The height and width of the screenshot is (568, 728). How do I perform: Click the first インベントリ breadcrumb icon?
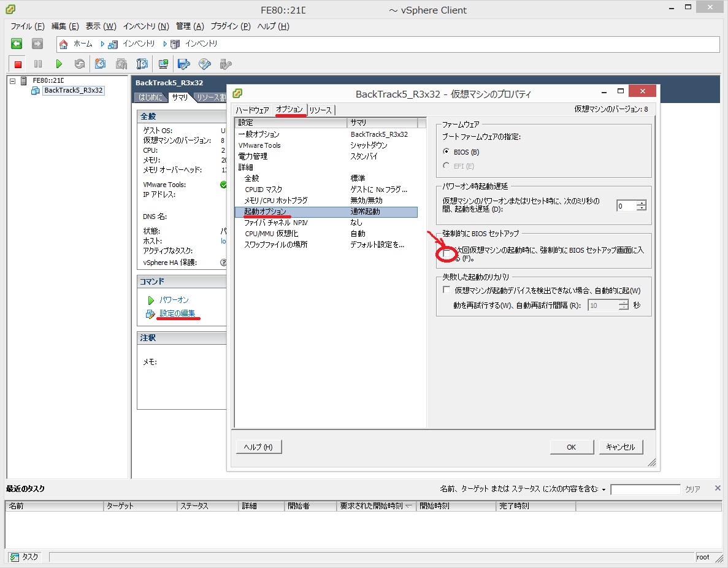pyautogui.click(x=113, y=45)
